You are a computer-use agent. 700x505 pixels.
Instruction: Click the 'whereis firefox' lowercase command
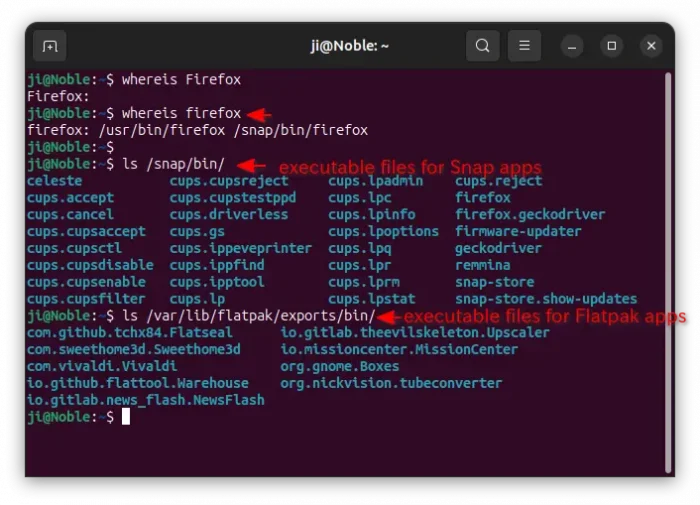[x=182, y=113]
